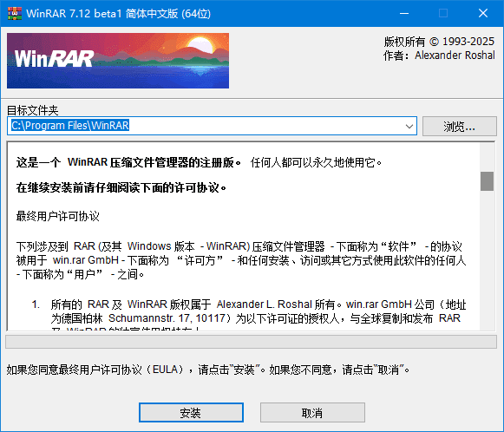The image size is (504, 432).
Task: Click the bold line 在继续安装前请仔细阅读下面的许可协议
Action: point(121,187)
